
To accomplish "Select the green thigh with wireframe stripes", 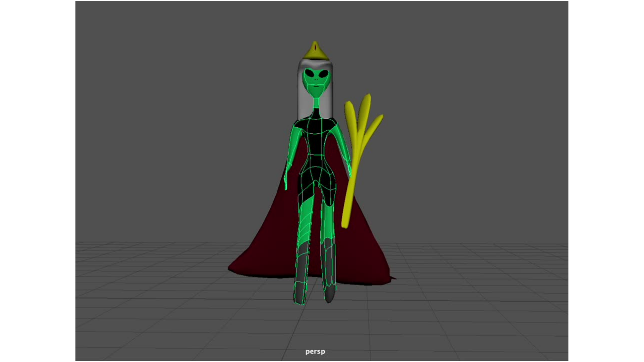I will pos(306,221).
